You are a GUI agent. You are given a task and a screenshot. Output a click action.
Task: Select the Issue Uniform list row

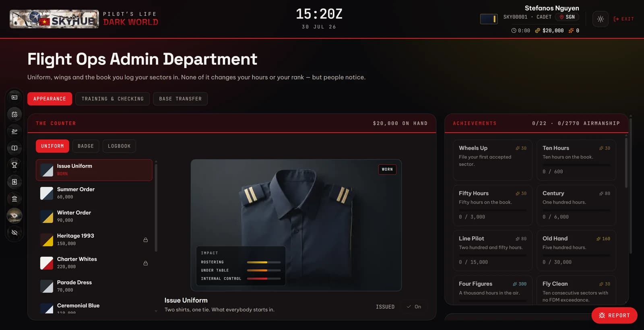click(94, 170)
